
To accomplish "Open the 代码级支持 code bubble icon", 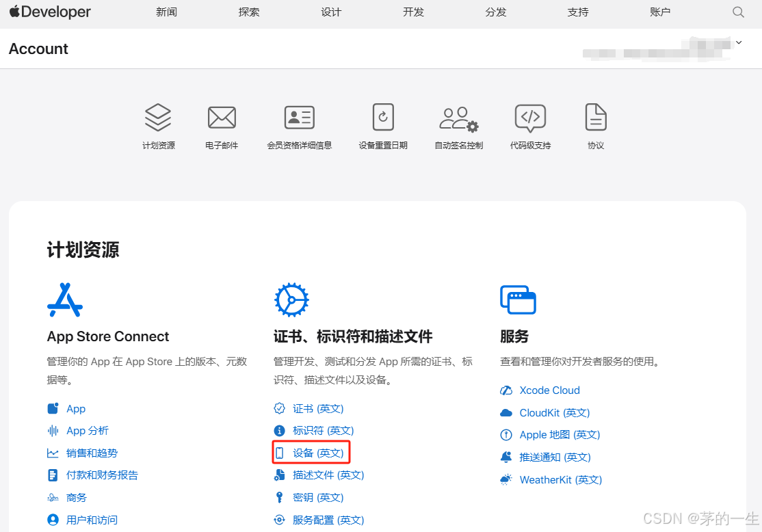I will coord(530,118).
